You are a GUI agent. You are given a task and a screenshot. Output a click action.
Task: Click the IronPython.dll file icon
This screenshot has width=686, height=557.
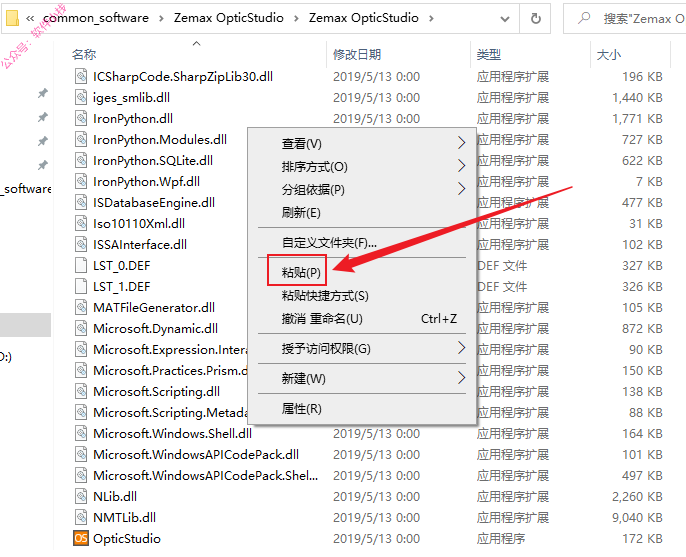tap(81, 119)
